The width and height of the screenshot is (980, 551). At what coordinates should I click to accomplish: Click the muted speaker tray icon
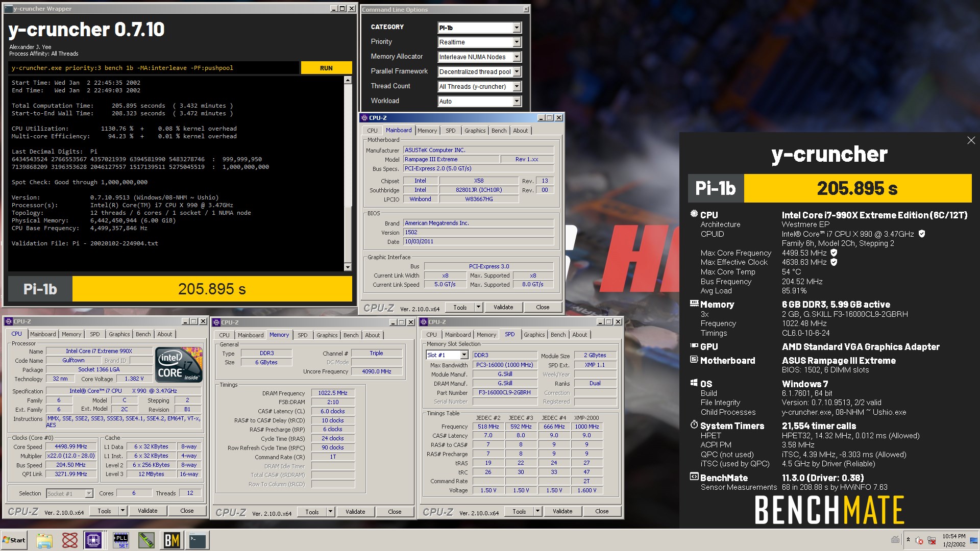[919, 540]
